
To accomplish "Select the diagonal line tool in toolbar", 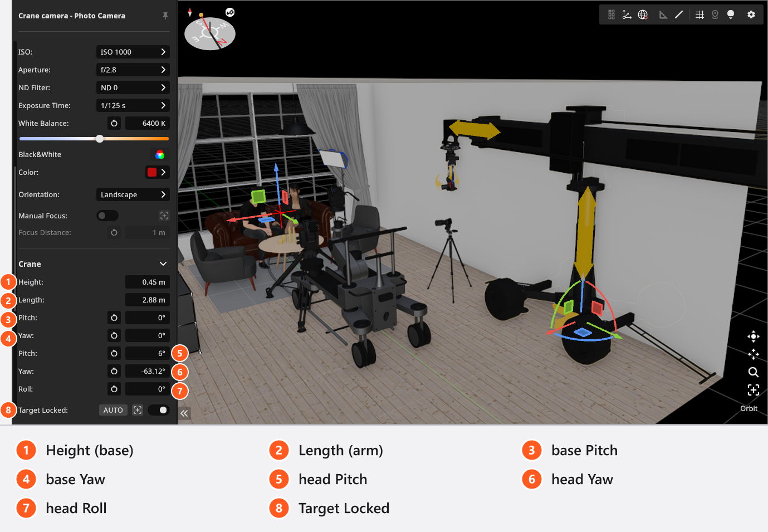I will click(x=679, y=14).
